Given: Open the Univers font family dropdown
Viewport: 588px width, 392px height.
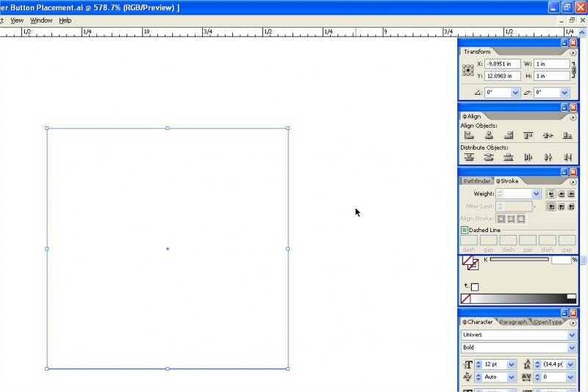Looking at the screenshot, I should coord(572,335).
